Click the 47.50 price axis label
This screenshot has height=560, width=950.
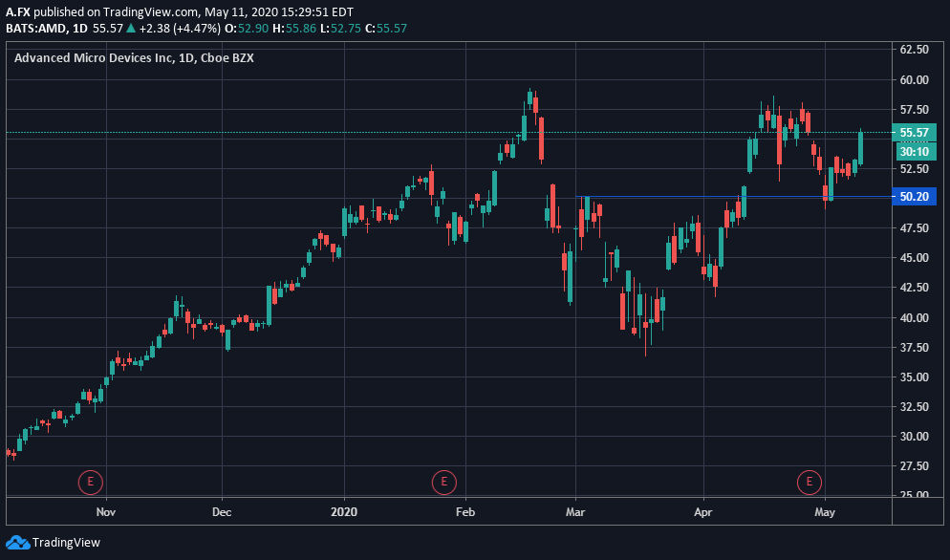[x=915, y=228]
